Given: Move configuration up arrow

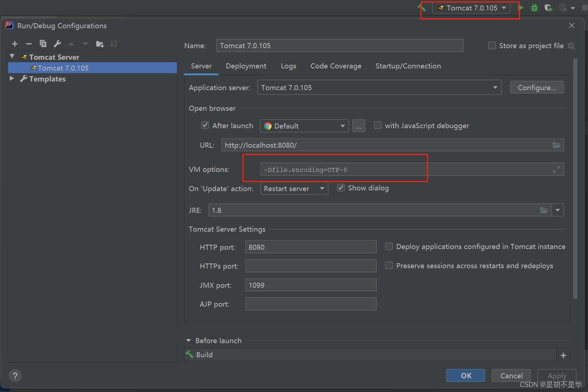Looking at the screenshot, I should click(x=71, y=44).
